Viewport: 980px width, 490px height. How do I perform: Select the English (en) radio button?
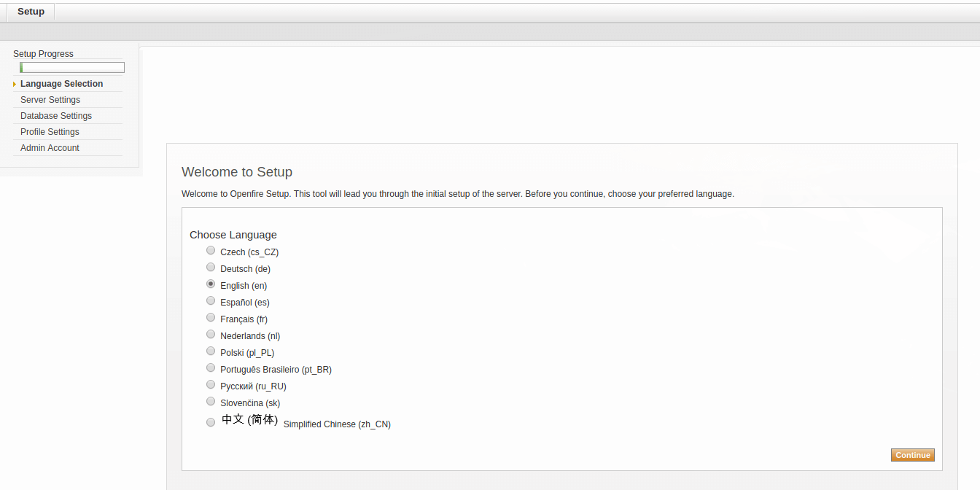click(x=211, y=284)
